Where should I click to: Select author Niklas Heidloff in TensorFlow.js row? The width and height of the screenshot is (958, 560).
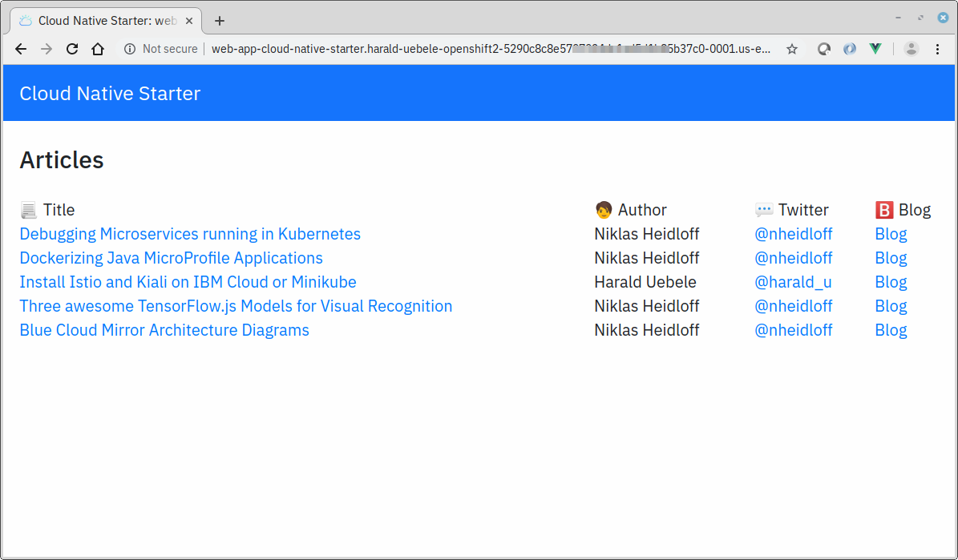click(x=646, y=306)
